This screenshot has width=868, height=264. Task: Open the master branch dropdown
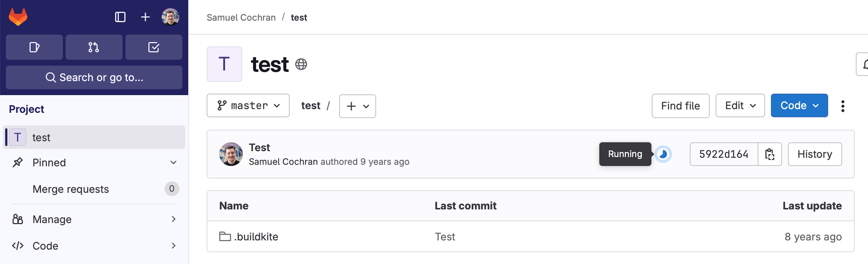pyautogui.click(x=248, y=105)
